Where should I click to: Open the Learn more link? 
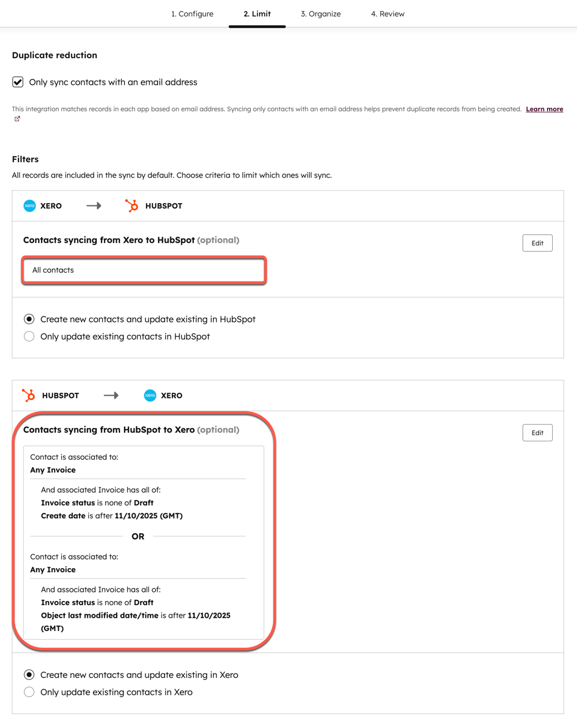[544, 108]
